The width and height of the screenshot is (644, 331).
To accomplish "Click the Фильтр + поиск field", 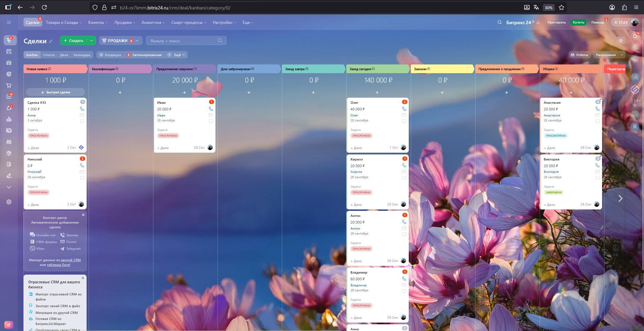I will [x=186, y=41].
